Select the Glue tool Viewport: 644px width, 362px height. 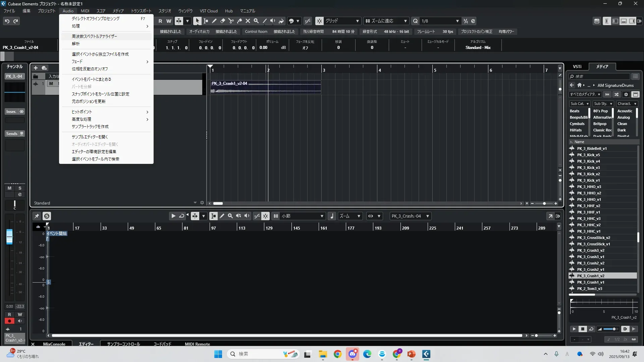[x=239, y=21]
